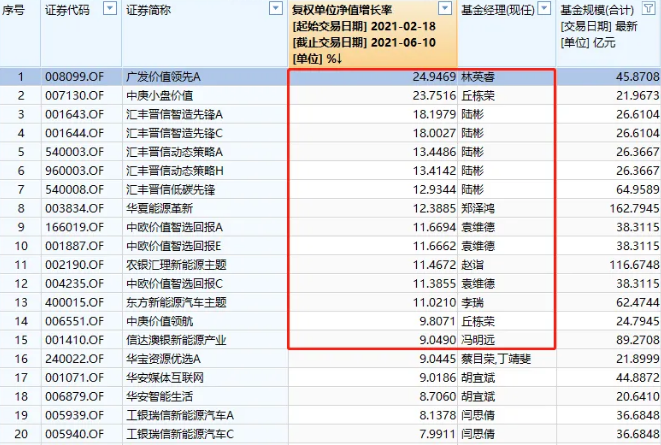Open the 复权单位净值增长率 column dropdown

[x=445, y=8]
